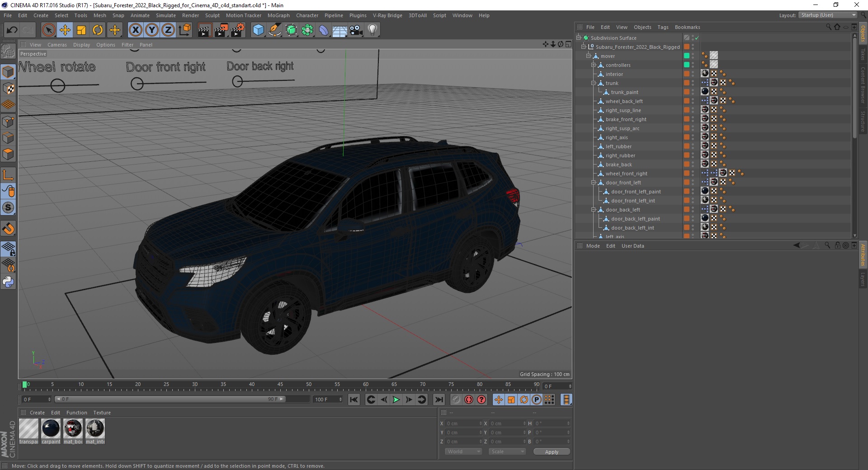Toggle the Enable Snap icon
The image size is (868, 470).
tap(8, 229)
